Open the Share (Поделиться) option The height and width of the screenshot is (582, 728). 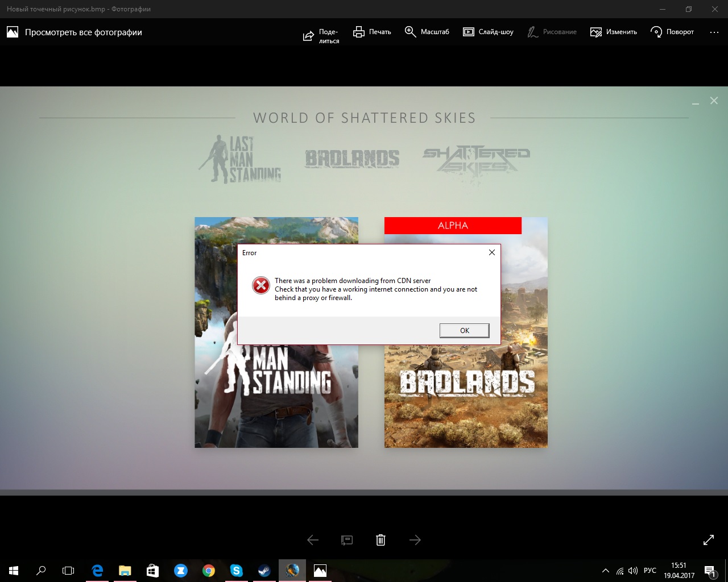pos(321,36)
